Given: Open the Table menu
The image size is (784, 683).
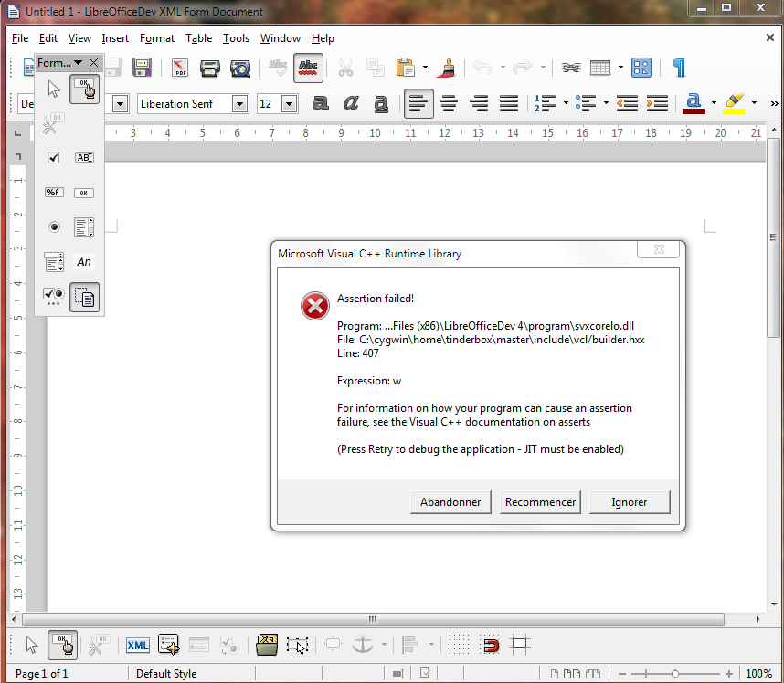Looking at the screenshot, I should [x=198, y=38].
